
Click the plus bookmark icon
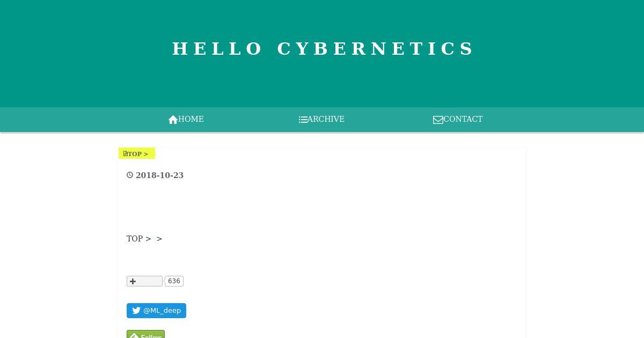point(133,281)
